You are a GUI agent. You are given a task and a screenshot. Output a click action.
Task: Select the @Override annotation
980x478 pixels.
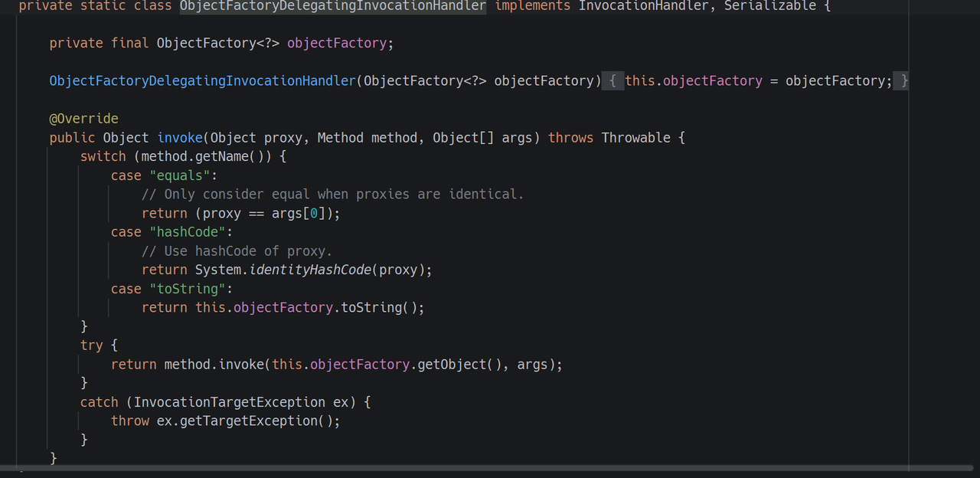click(83, 119)
